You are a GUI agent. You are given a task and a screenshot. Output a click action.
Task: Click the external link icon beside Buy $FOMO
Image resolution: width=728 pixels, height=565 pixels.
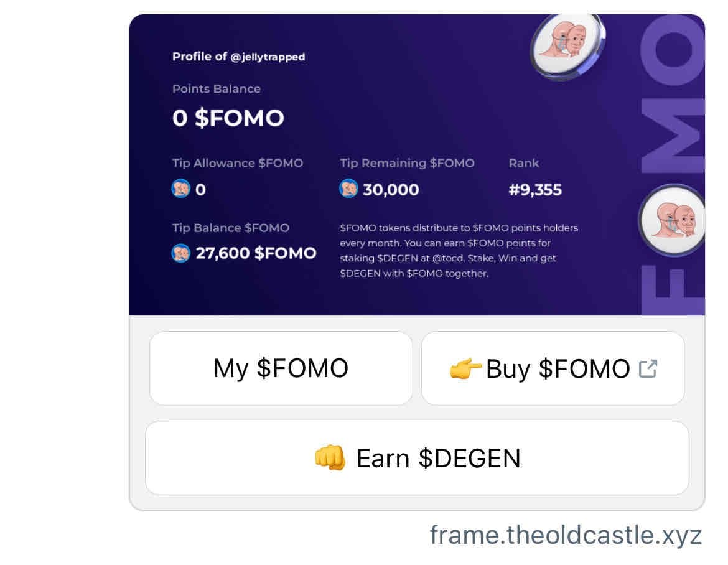pyautogui.click(x=648, y=369)
